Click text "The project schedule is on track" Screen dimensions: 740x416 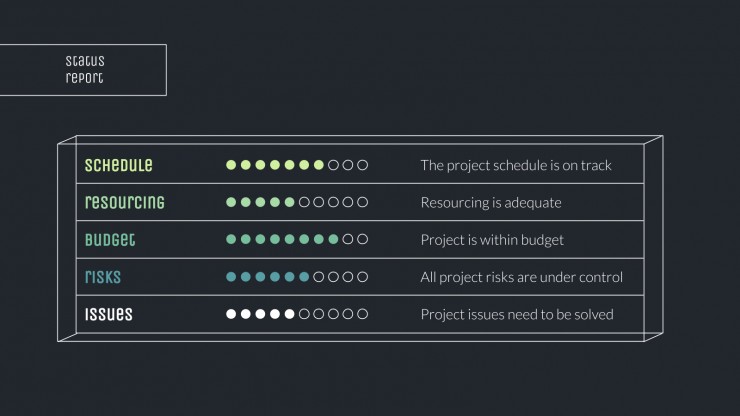pyautogui.click(x=516, y=165)
